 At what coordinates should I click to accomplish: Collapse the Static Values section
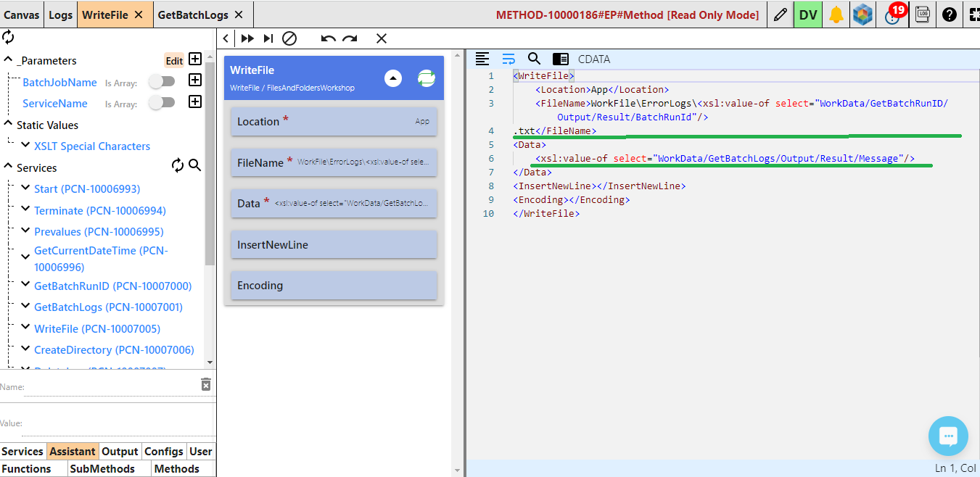(x=9, y=125)
